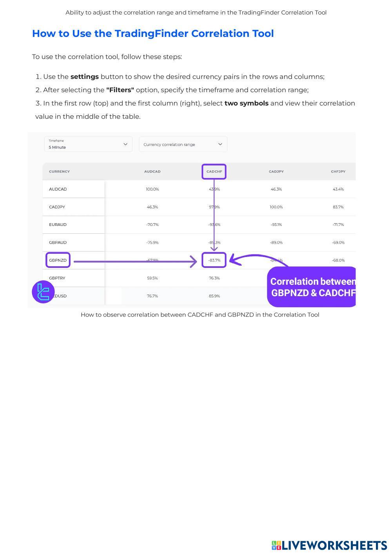392x555 pixels.
Task: Click the LIVEWORKSHEETS logo
Action: [329, 545]
